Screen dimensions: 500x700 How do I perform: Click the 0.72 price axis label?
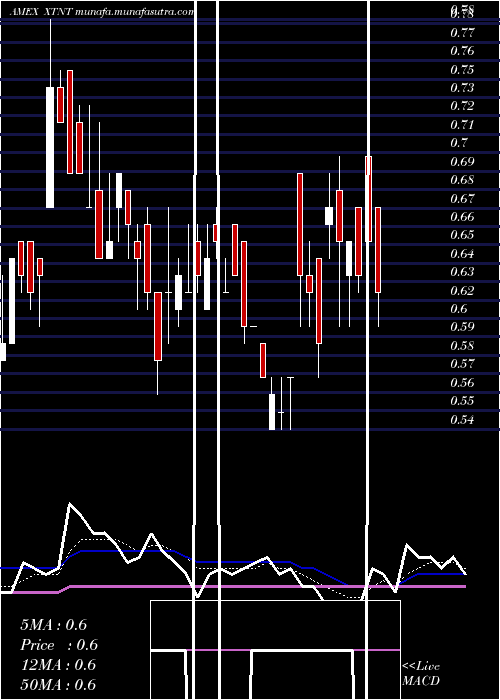point(462,106)
